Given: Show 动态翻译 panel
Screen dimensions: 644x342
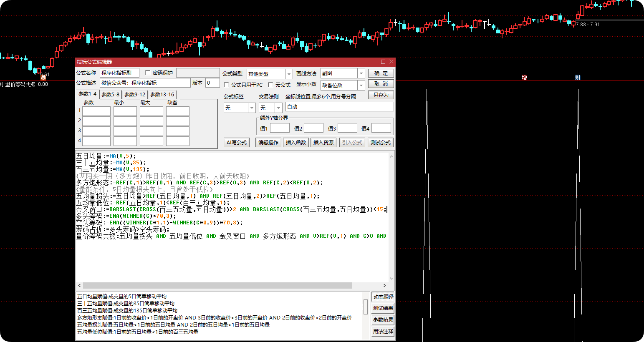Looking at the screenshot, I should (383, 297).
